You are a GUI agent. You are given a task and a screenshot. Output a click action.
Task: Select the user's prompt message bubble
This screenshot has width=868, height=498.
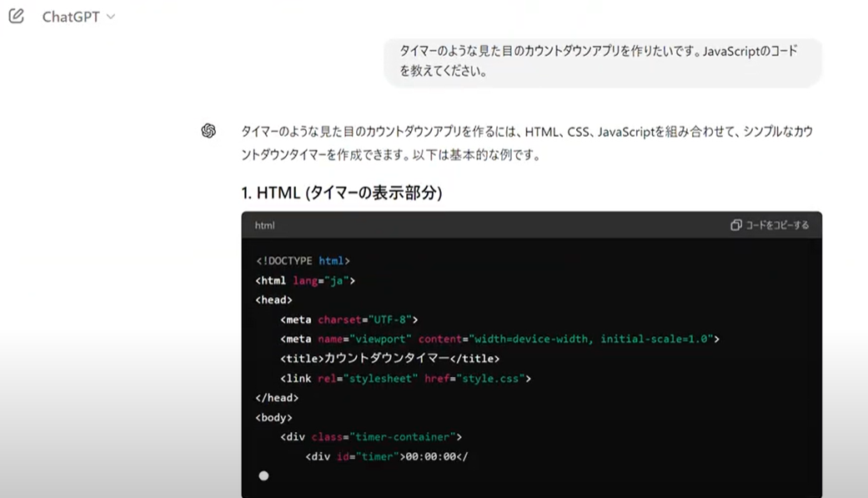point(602,62)
